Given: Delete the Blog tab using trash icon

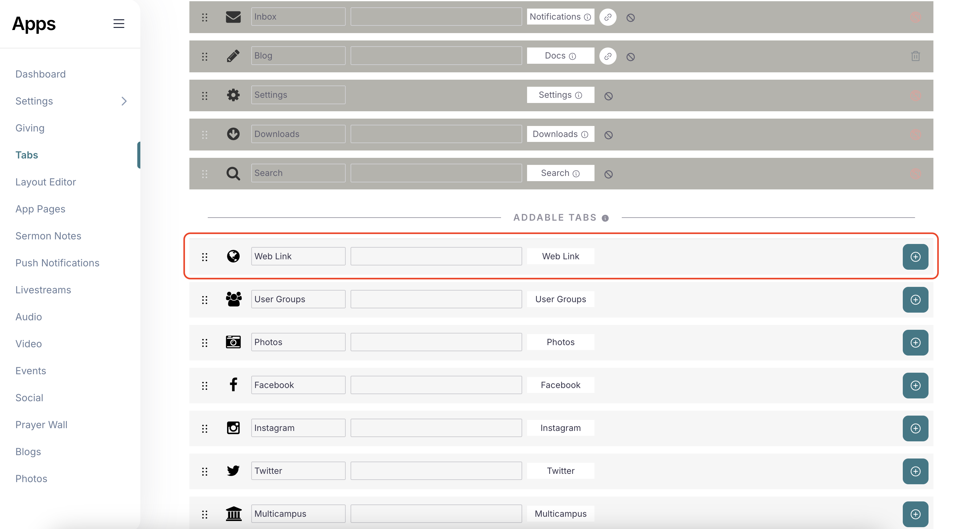Looking at the screenshot, I should click(915, 56).
